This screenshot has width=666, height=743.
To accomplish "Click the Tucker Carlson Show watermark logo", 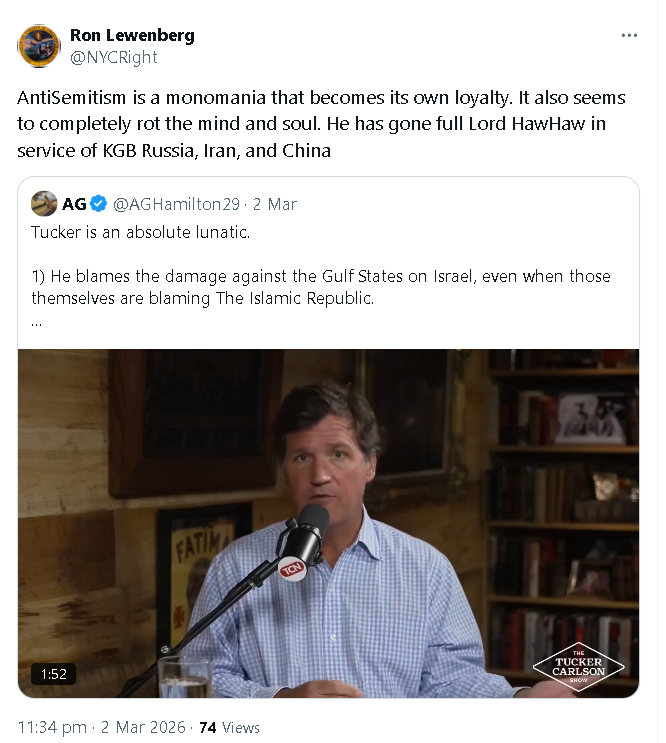I will tap(578, 667).
